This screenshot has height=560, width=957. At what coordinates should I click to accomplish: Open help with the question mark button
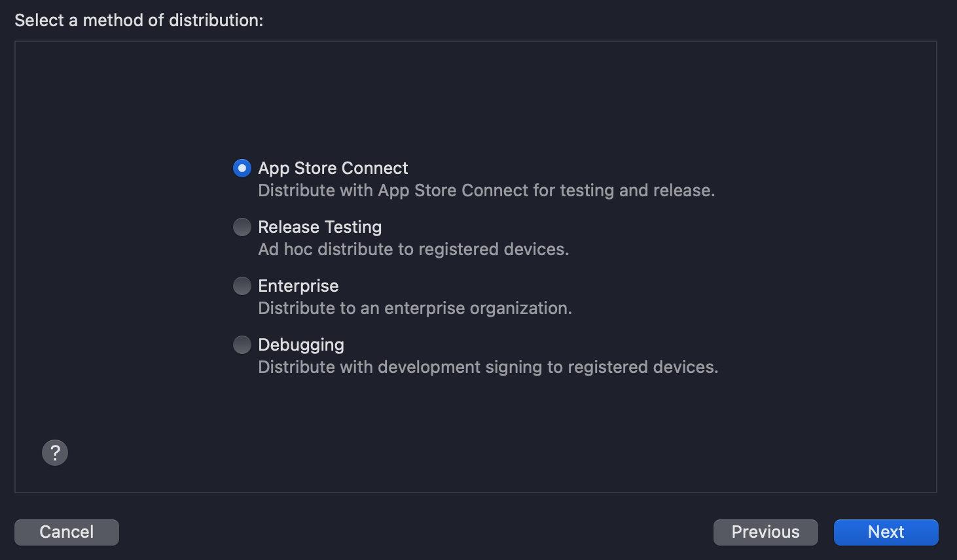pyautogui.click(x=55, y=453)
